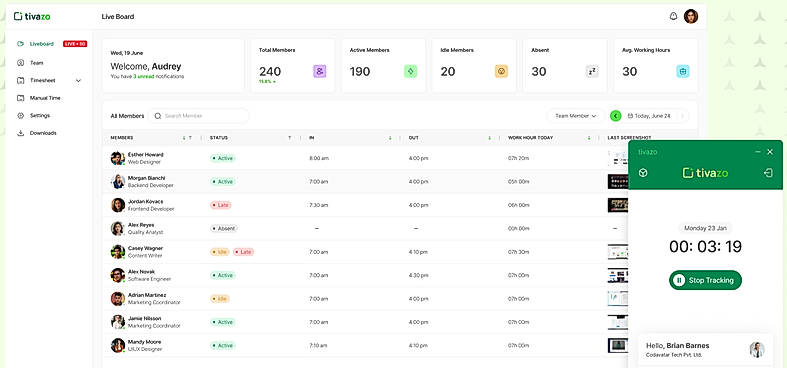The image size is (787, 368).
Task: Click Jordan Kovacs's Late status badge
Action: 221,205
